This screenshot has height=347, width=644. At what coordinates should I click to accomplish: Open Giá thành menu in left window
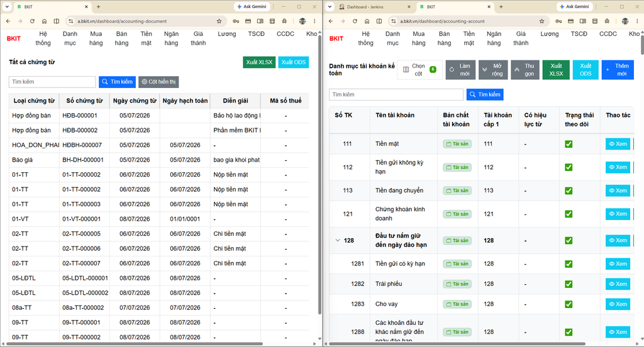pos(198,38)
